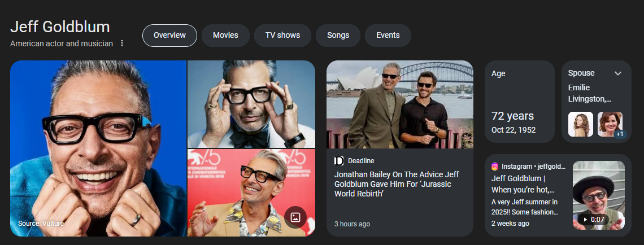
Task: Open the large blue-background portrait
Action: (x=98, y=148)
